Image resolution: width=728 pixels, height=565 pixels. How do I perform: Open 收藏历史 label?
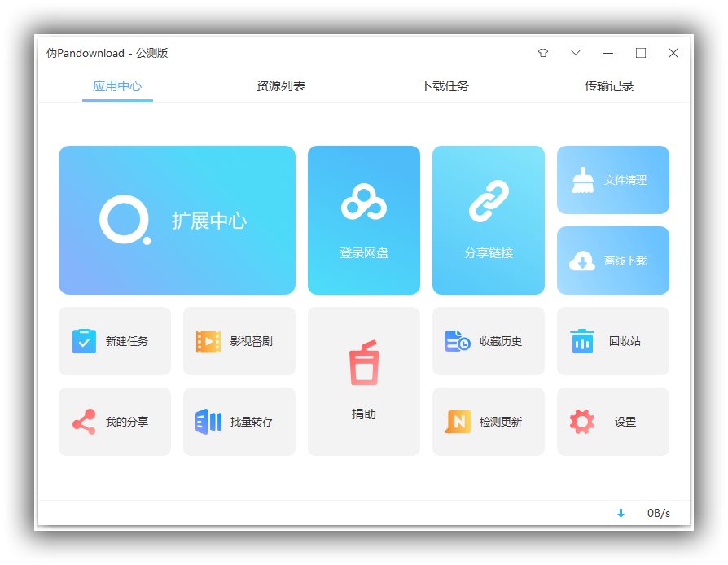tap(501, 341)
